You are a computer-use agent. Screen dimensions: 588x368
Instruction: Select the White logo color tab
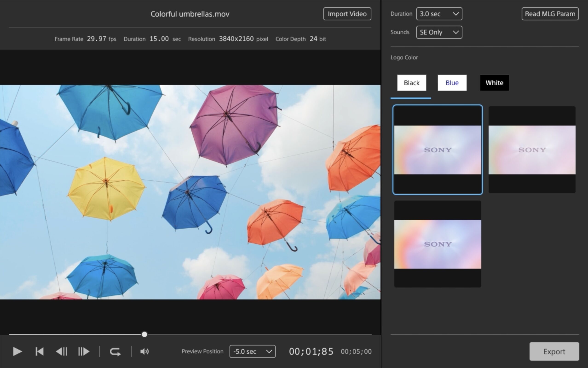494,83
